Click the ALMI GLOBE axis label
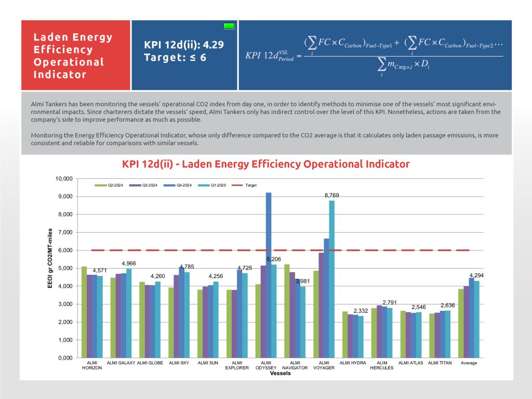Screen dimensions: 532x399 (150, 363)
